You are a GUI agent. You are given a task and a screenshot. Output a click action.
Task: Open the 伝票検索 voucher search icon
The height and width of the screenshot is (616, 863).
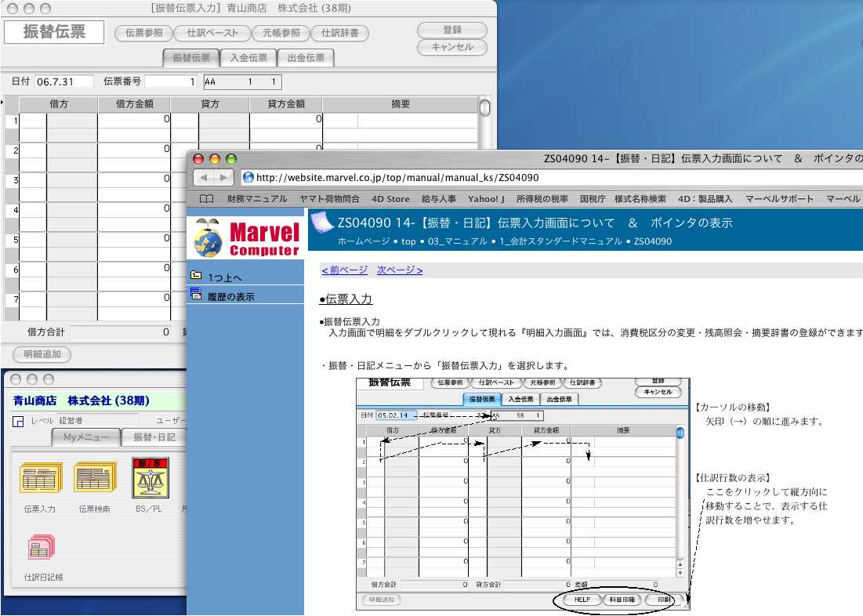pyautogui.click(x=94, y=480)
